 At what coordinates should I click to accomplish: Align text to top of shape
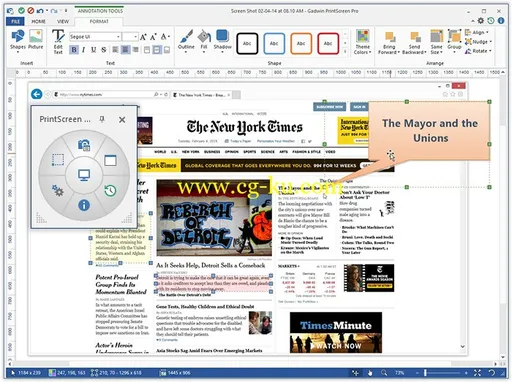pos(147,50)
